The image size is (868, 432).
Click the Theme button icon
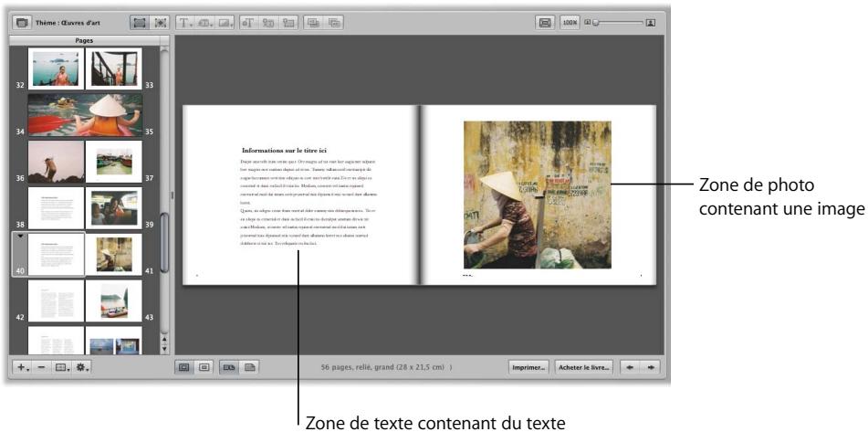pos(22,23)
